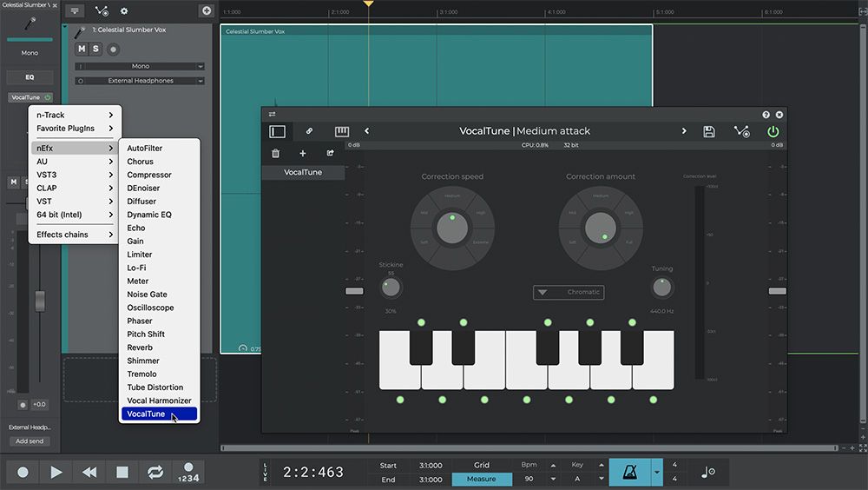Go to the previous VocalTune preset
The image size is (868, 490).
tap(366, 131)
